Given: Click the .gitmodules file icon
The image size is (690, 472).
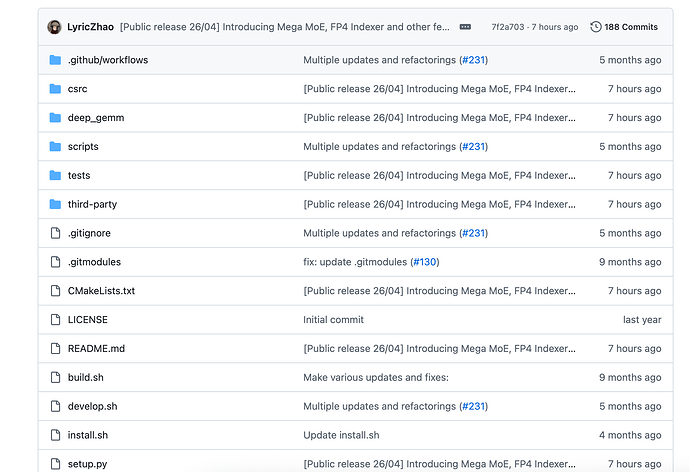Looking at the screenshot, I should [x=55, y=262].
